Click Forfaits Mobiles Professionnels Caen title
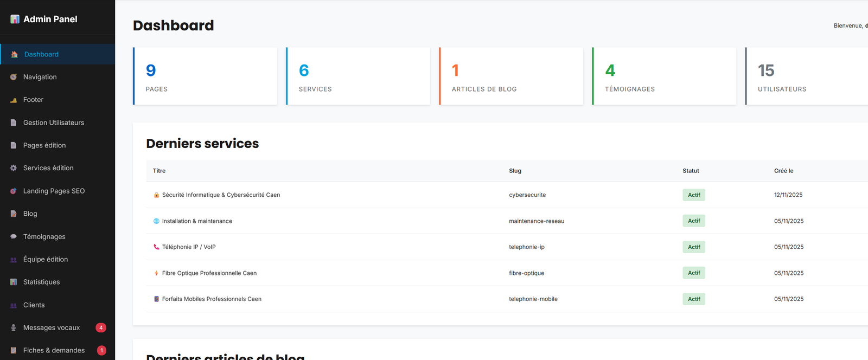 pos(212,299)
